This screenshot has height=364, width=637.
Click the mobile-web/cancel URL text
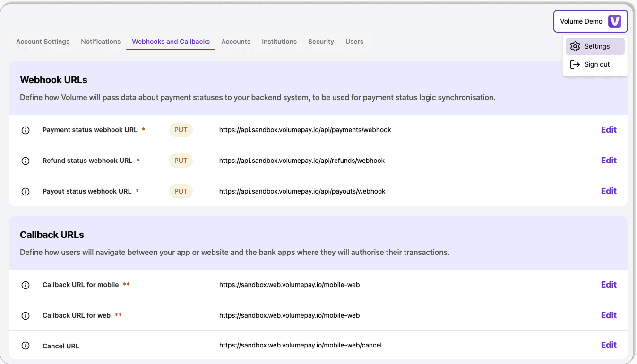click(301, 345)
